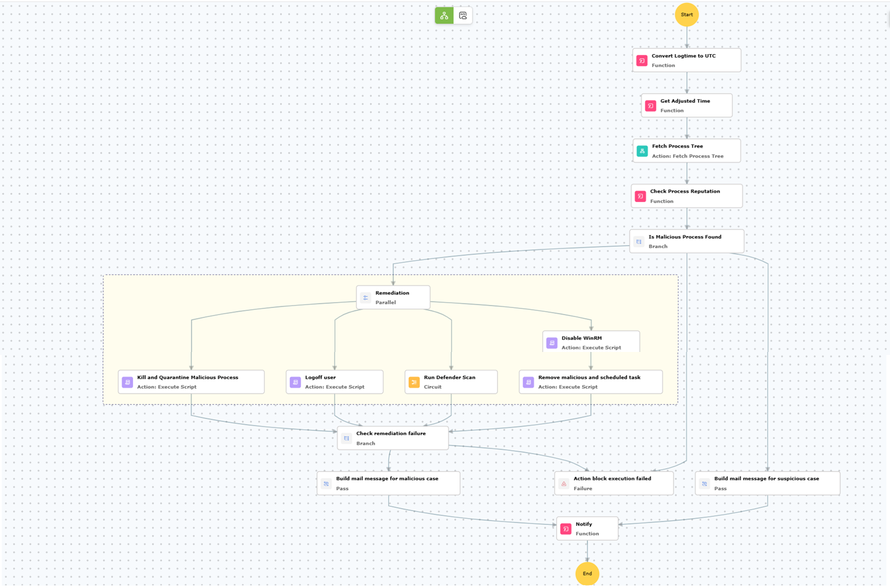This screenshot has height=588, width=890.
Task: Select the 'Build mail message for suspicious case' label
Action: tap(767, 479)
